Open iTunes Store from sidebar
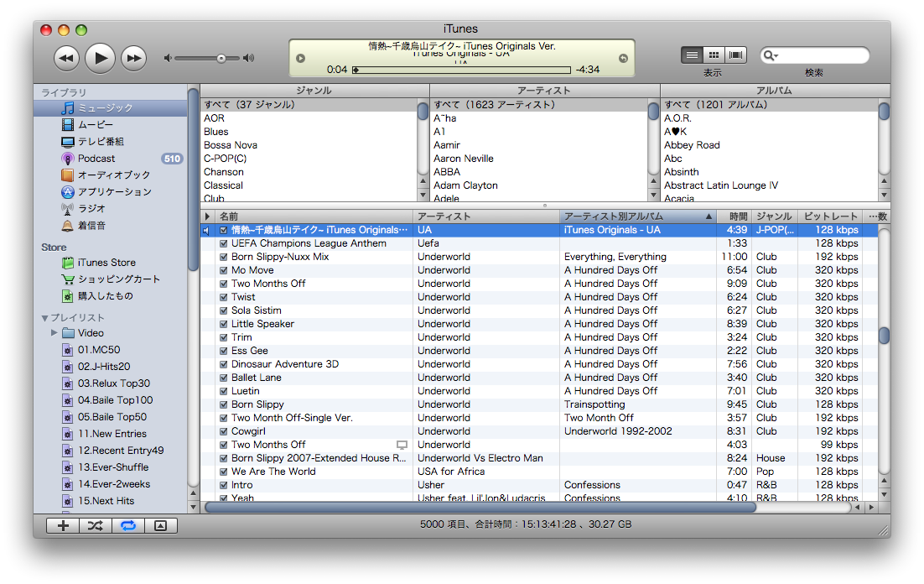The height and width of the screenshot is (584, 924). click(x=110, y=263)
